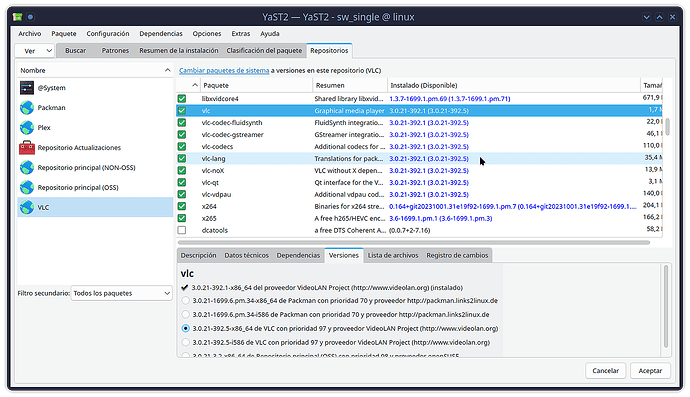Click the Cancelar button
This screenshot has height=397, width=690.
click(606, 371)
